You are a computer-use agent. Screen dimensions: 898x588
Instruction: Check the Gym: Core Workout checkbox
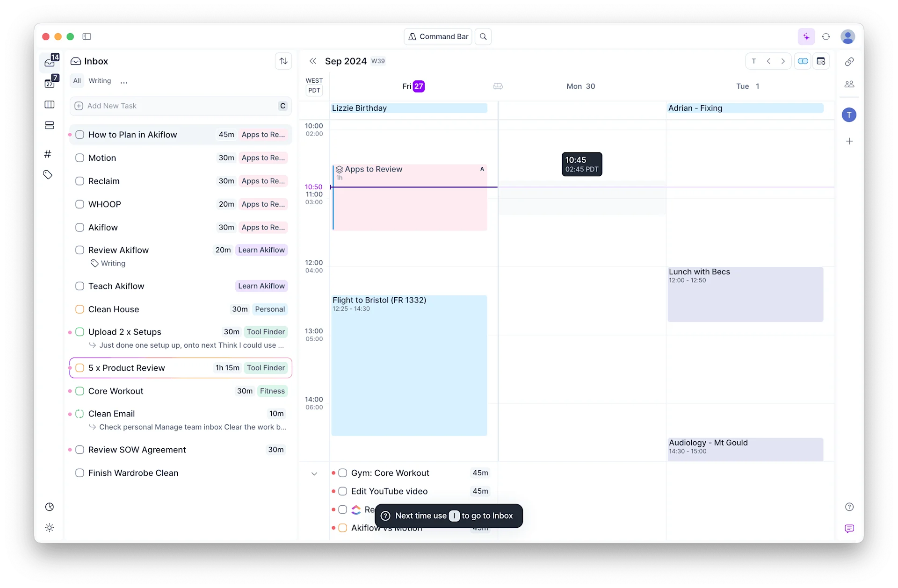[343, 473]
